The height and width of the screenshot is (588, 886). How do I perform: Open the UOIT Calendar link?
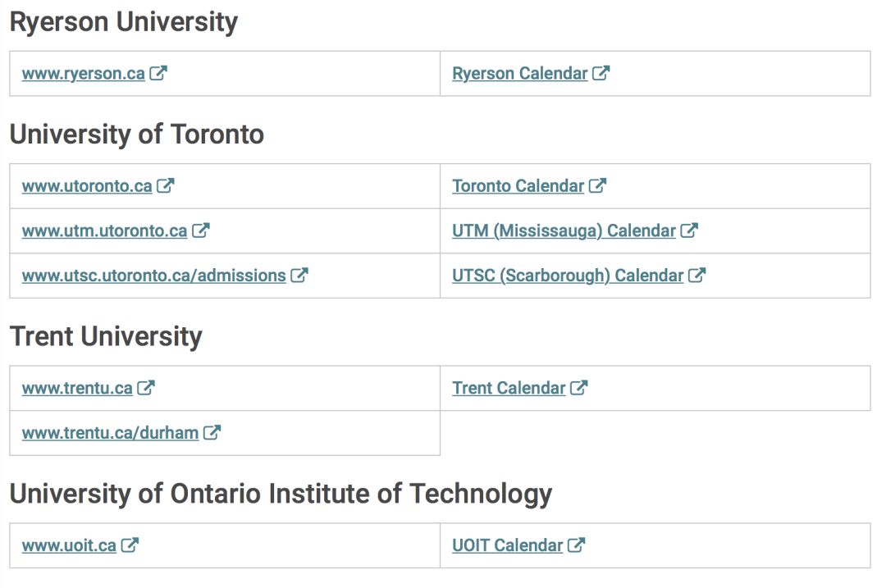[508, 545]
